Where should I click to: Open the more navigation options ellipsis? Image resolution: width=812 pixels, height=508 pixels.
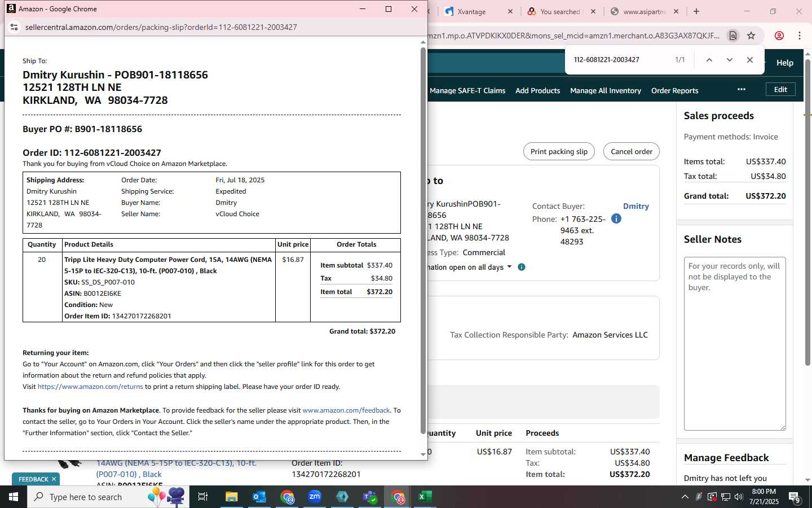742,90
